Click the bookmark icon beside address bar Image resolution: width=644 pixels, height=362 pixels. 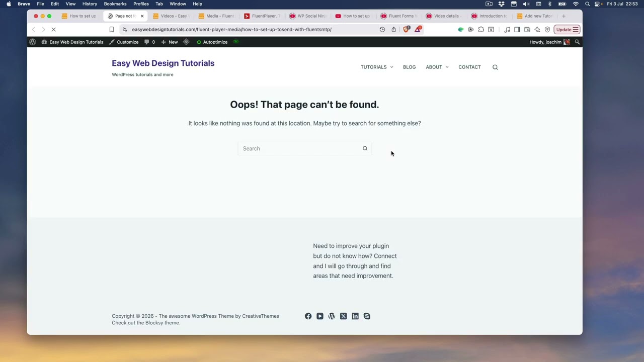click(112, 30)
